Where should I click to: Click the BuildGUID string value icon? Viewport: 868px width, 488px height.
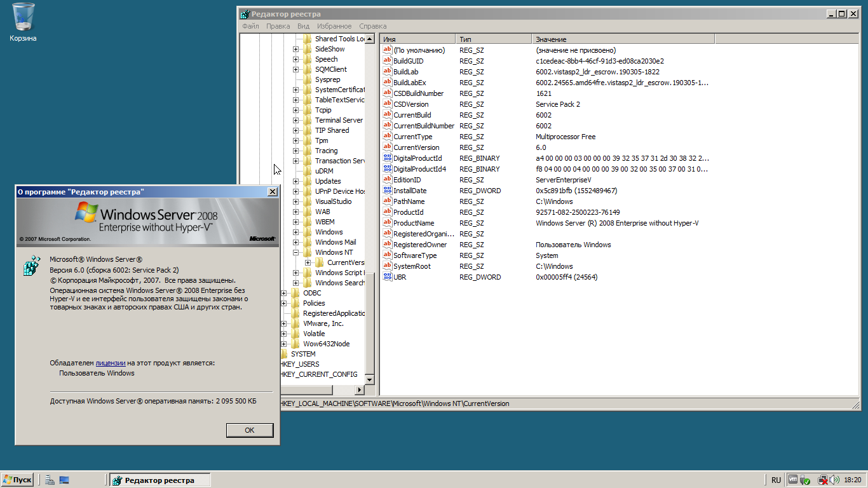pos(388,61)
